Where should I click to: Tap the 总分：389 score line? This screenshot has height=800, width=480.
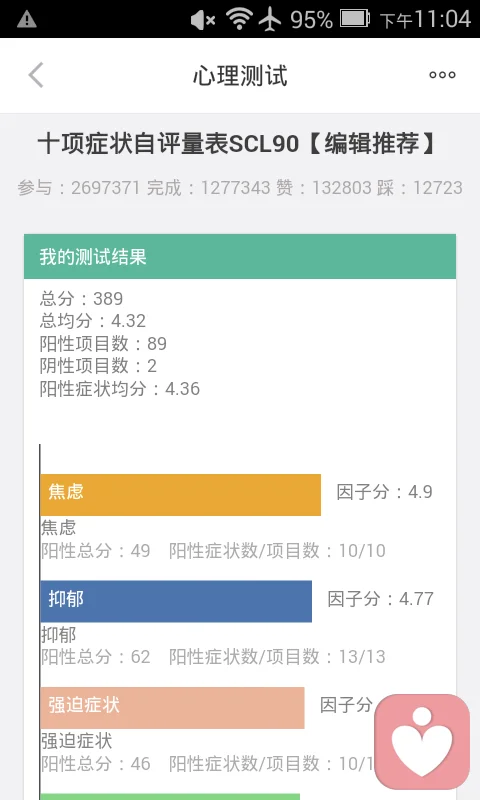click(82, 298)
